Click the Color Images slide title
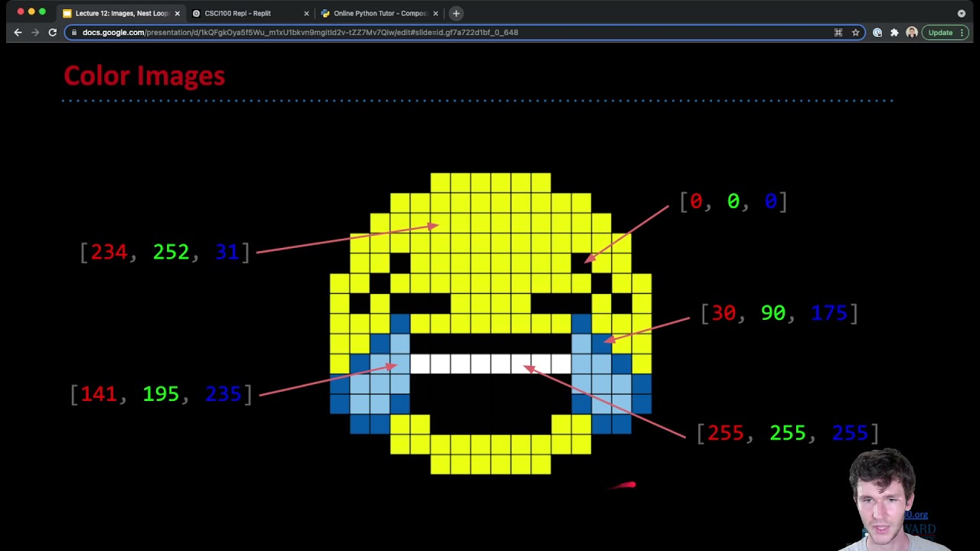 144,76
